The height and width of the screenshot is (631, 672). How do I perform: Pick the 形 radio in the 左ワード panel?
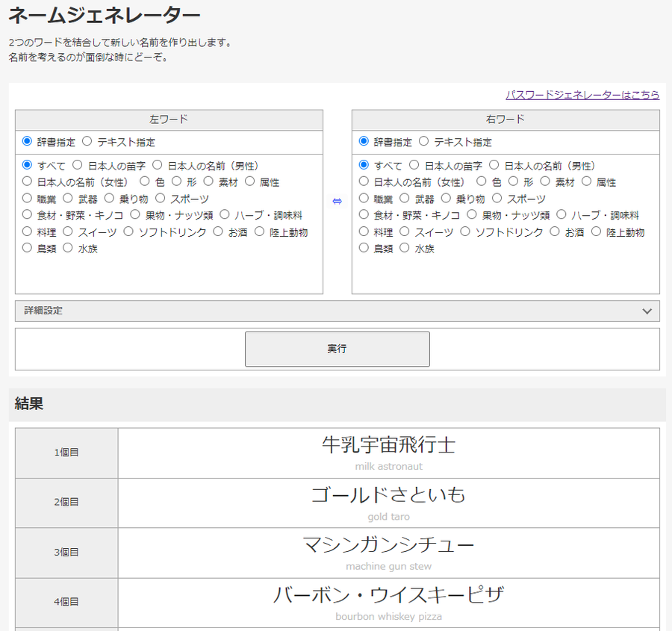tap(176, 181)
